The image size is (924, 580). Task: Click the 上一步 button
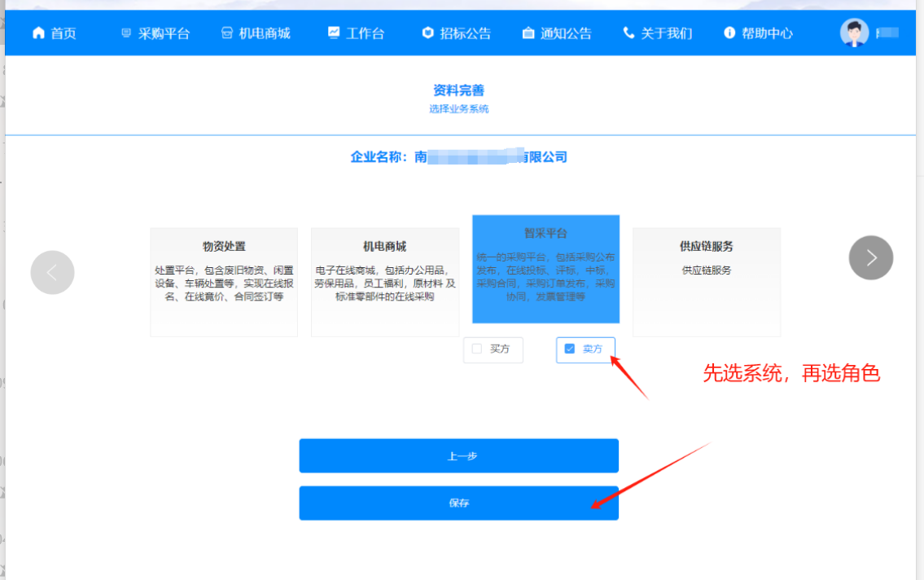point(458,456)
